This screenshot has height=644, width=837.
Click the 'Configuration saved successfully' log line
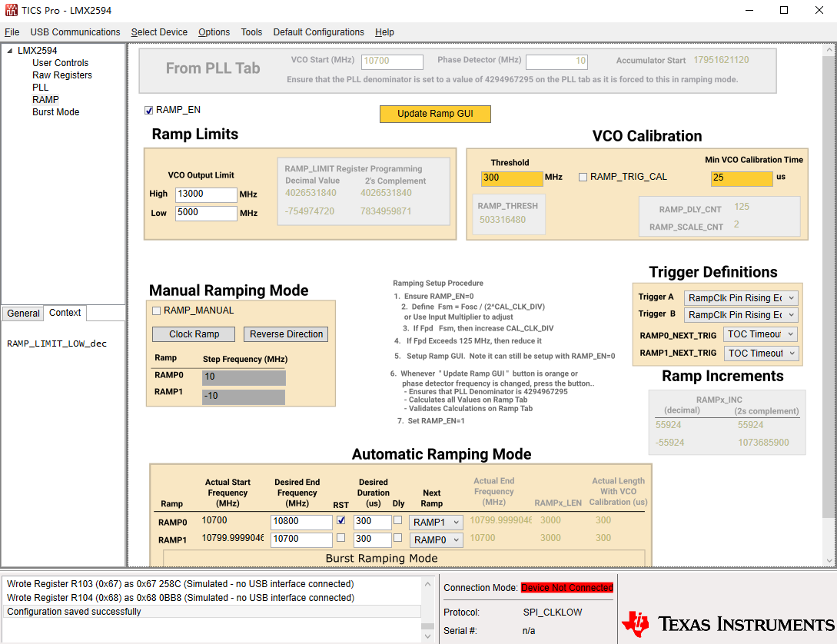pos(212,612)
